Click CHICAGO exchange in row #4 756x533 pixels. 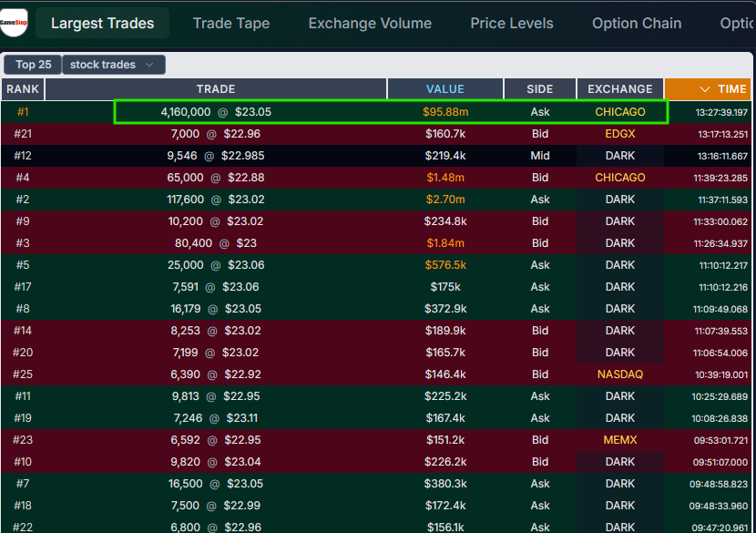click(x=620, y=178)
